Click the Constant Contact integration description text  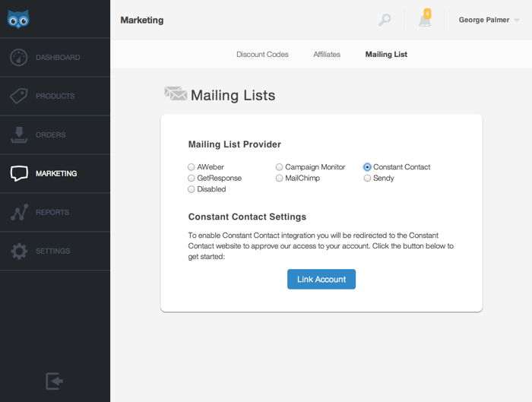pyautogui.click(x=321, y=245)
